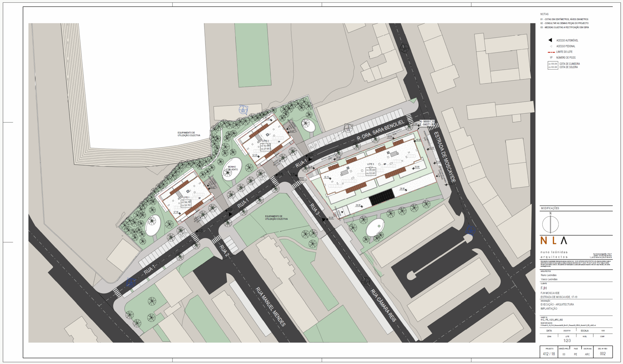Click the Lote 3 elevation box cc 45.60
623x364 pixels.
click(371, 172)
